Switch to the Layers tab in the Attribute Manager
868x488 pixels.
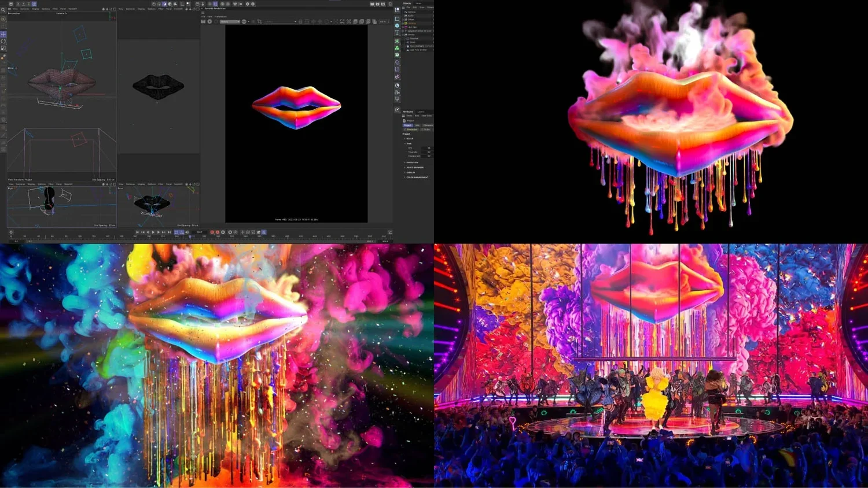421,111
